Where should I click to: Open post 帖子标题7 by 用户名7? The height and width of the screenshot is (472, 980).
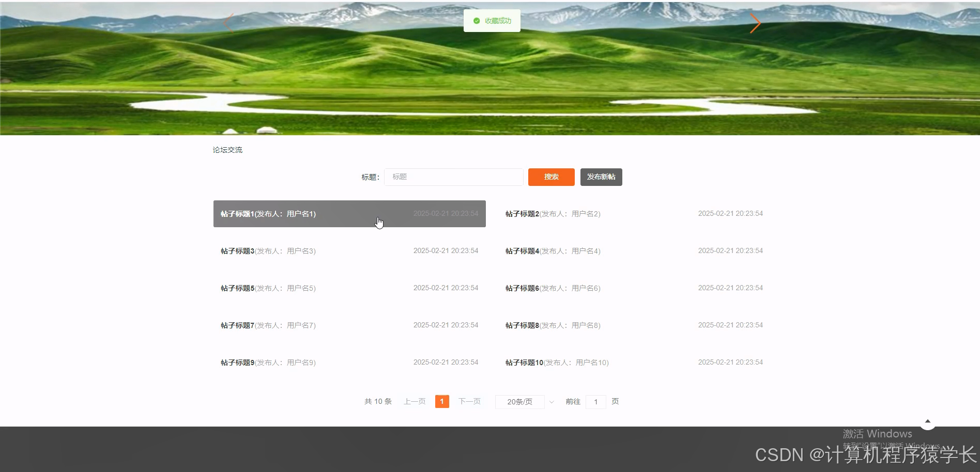point(267,325)
